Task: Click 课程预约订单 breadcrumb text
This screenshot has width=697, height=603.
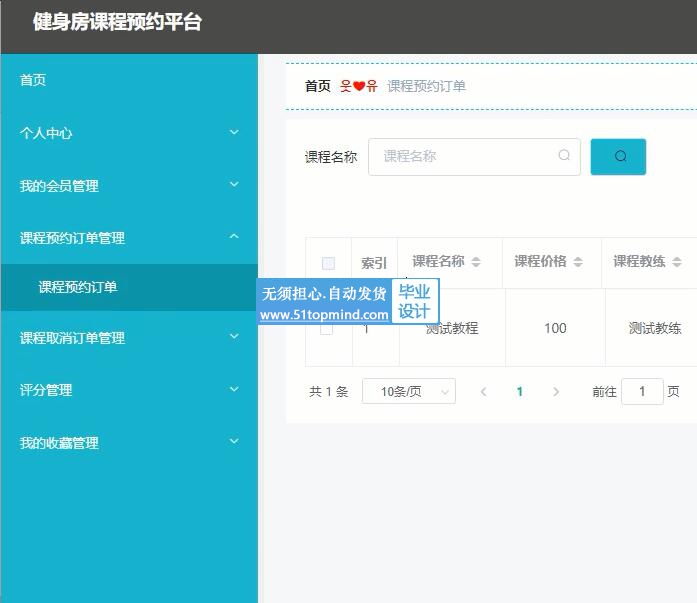Action: [426, 86]
